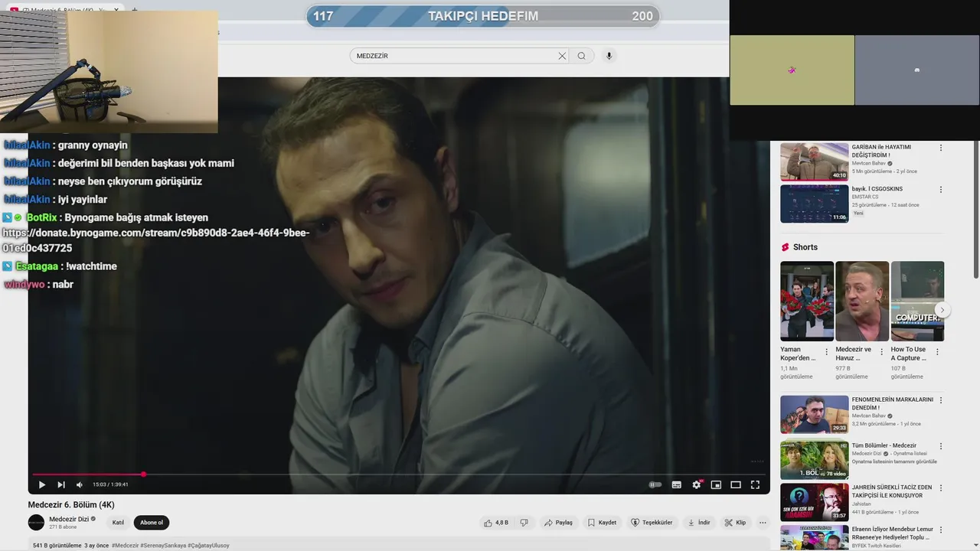
Task: Click the video progress bar scrubber
Action: (143, 474)
